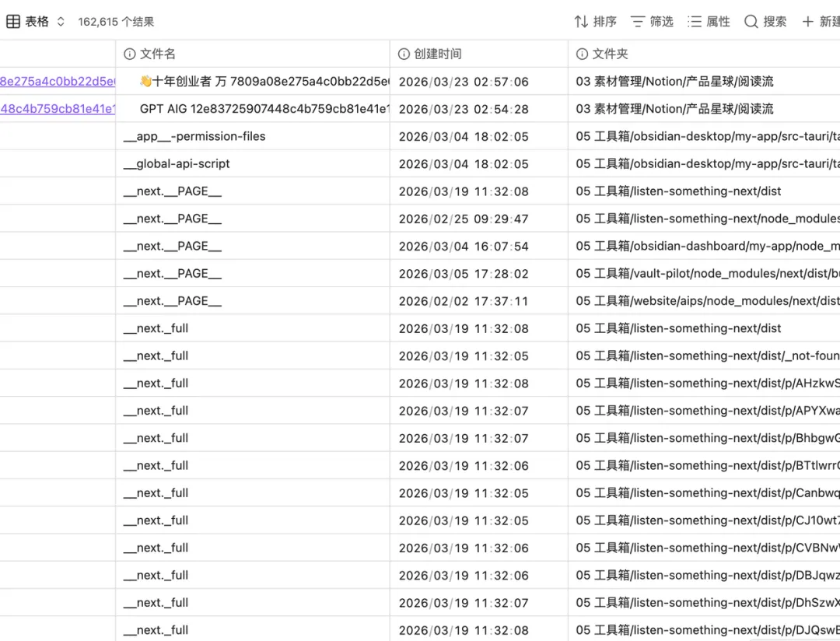Open the 创建时间 column header menu

[437, 54]
